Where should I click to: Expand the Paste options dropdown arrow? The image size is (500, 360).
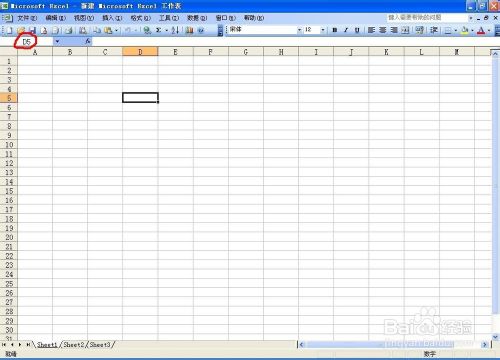pyautogui.click(x=116, y=30)
